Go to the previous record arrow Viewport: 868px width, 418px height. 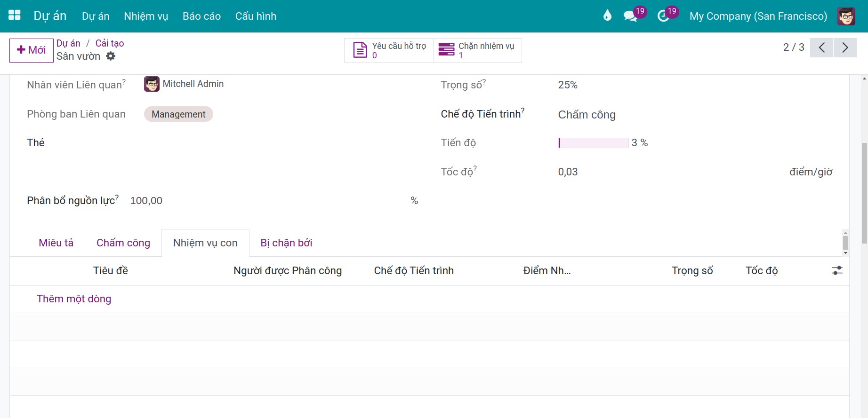click(x=821, y=47)
